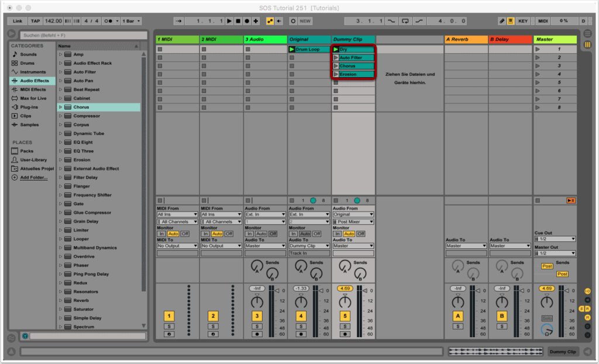Launch the Chorus clip in Dummy Clip track
The image size is (599, 364).
336,66
